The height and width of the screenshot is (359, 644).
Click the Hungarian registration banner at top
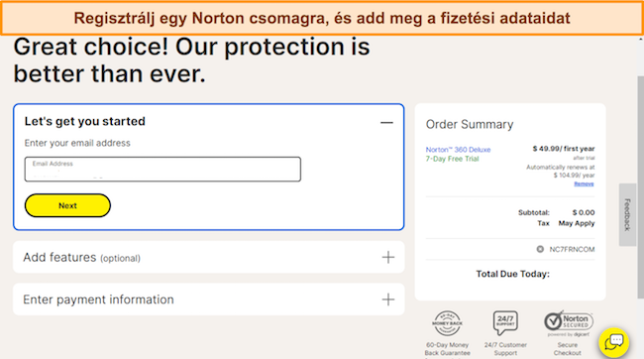pos(322,18)
